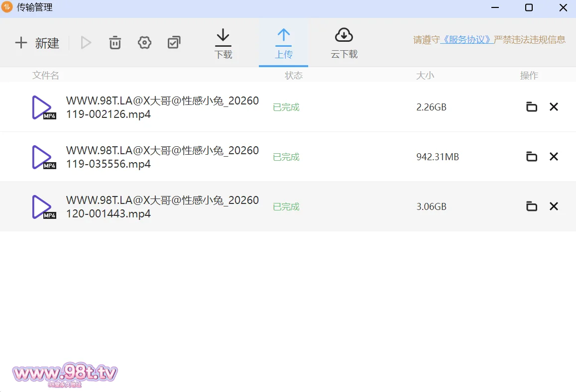Select the file row ending in 035556.mp4

[162, 157]
